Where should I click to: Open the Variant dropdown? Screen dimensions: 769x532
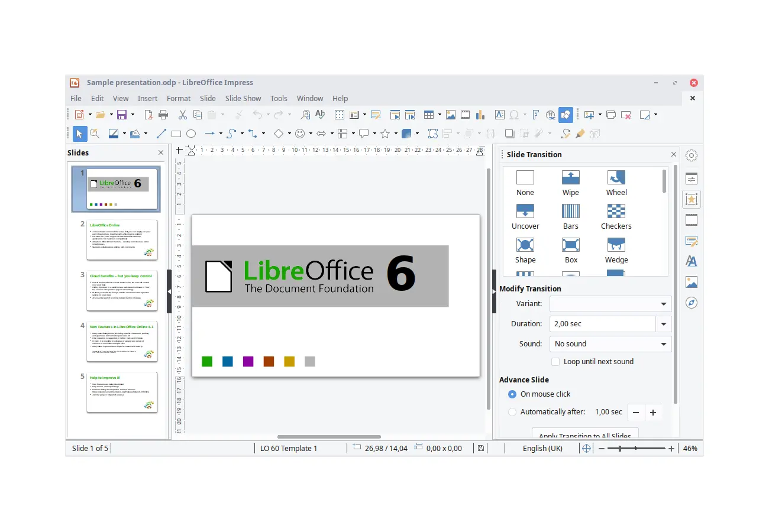tap(610, 304)
